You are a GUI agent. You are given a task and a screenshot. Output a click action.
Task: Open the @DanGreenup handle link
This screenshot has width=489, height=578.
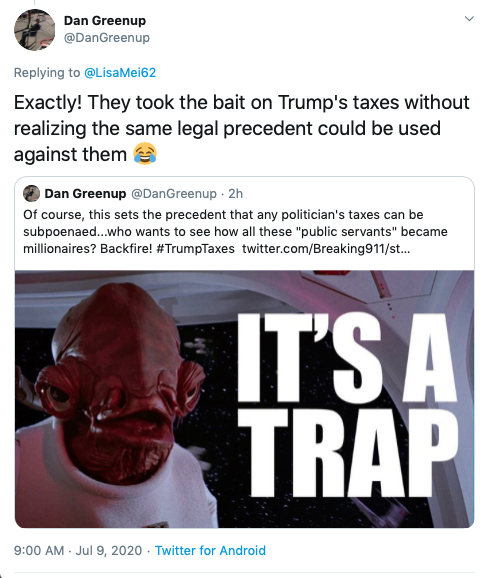click(x=107, y=38)
